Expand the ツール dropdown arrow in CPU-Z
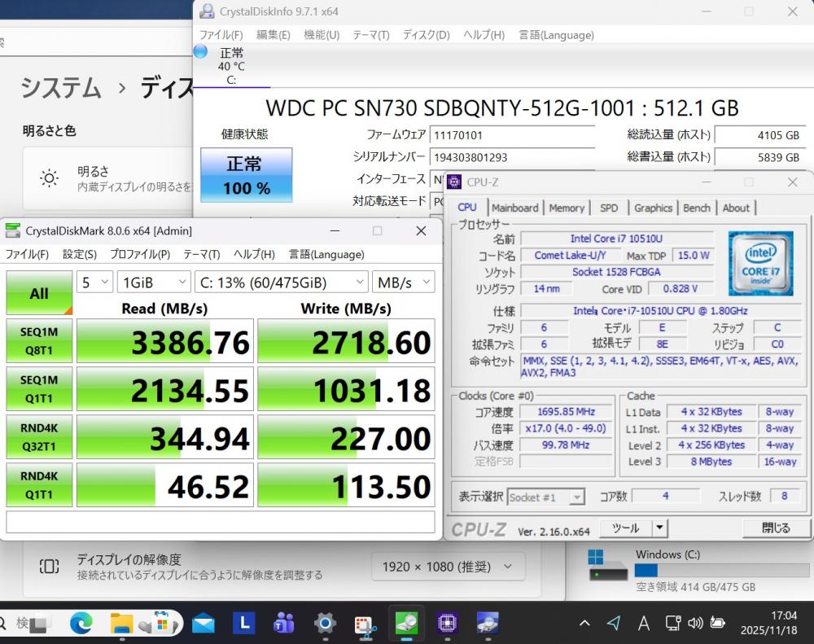 [659, 528]
